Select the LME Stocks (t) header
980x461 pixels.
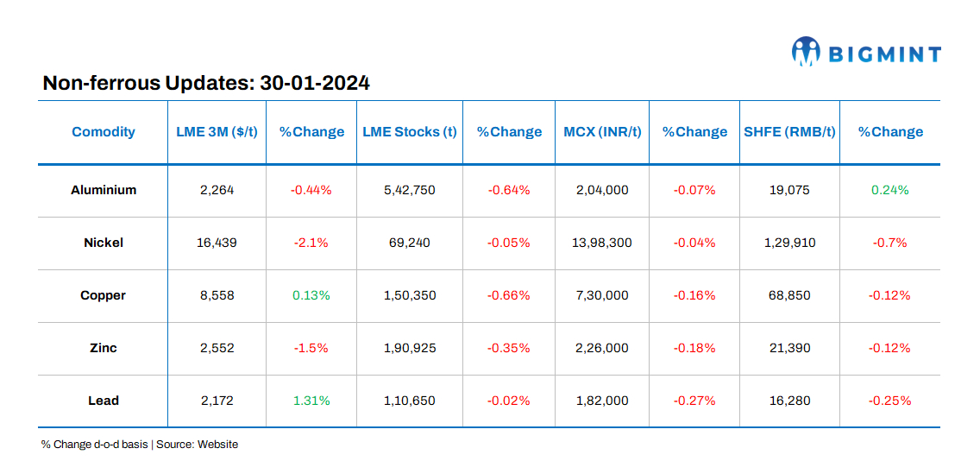(409, 132)
